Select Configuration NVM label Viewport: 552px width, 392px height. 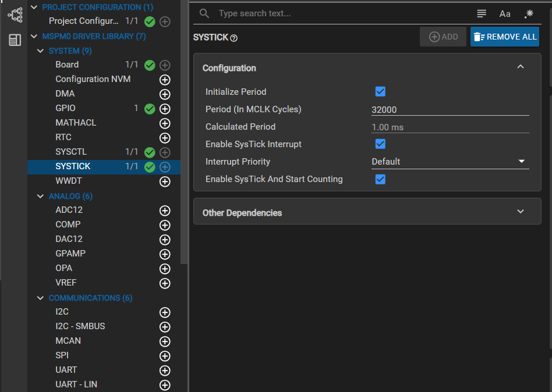click(x=93, y=79)
